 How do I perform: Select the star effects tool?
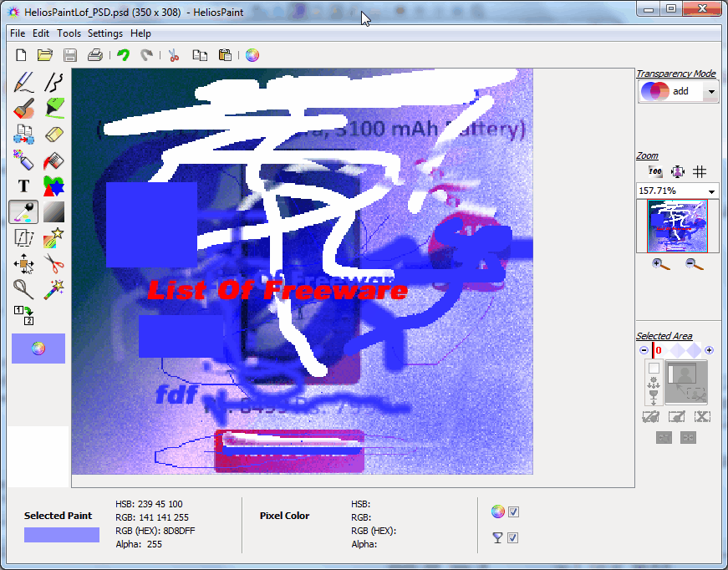(x=53, y=238)
